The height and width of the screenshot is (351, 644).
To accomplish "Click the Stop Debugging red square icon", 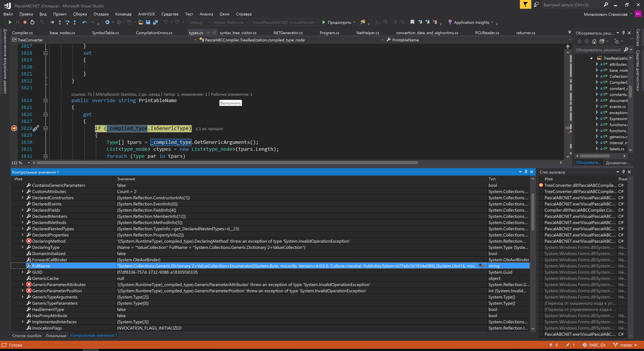I will click(25, 22).
